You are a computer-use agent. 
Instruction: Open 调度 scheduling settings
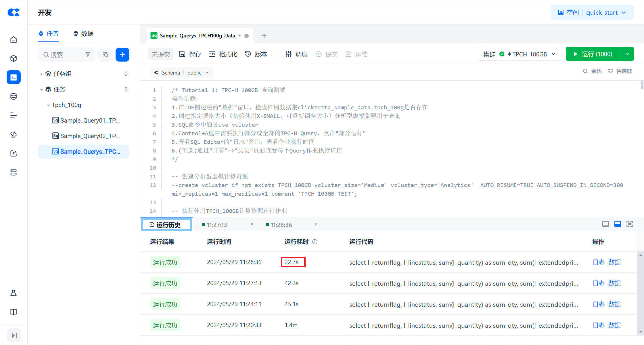coord(296,54)
